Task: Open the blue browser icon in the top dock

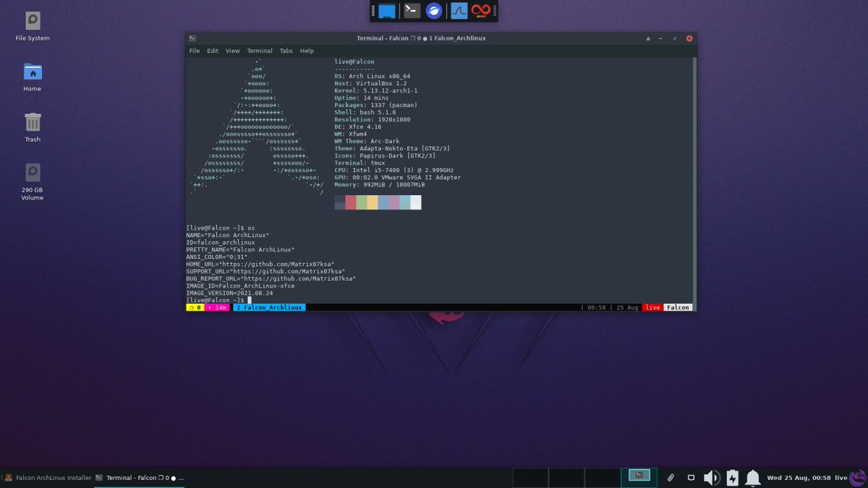Action: point(434,10)
